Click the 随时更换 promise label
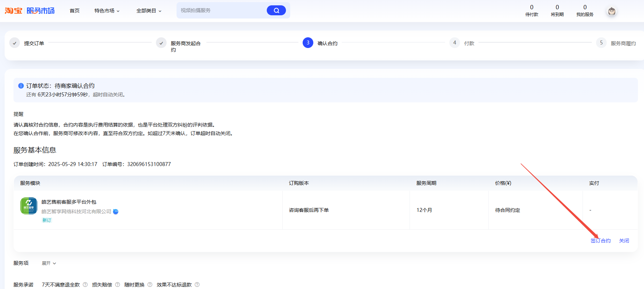 pyautogui.click(x=134, y=285)
